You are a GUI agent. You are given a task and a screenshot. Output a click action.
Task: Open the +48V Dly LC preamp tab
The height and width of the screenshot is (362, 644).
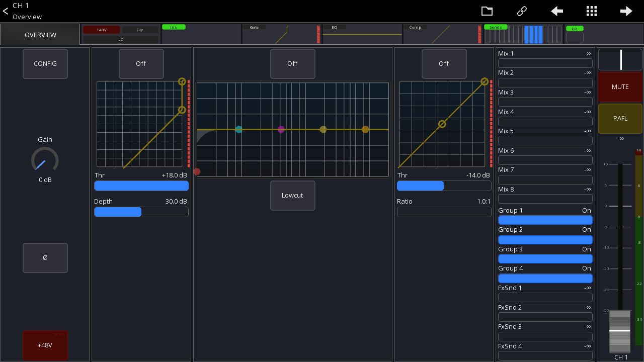[121, 34]
